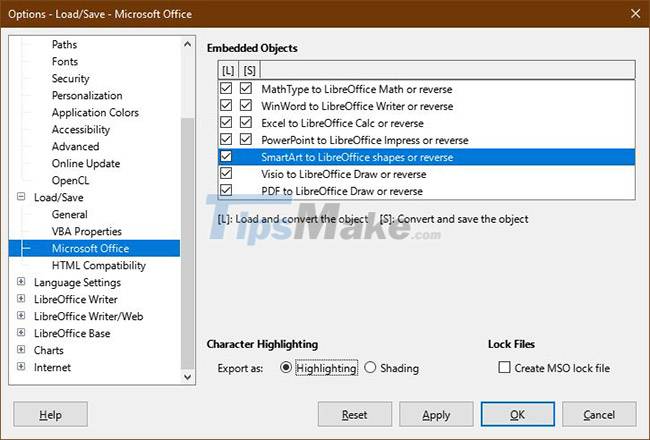
Task: Select WinWord to LibreOffice Writer row
Action: pyautogui.click(x=427, y=106)
